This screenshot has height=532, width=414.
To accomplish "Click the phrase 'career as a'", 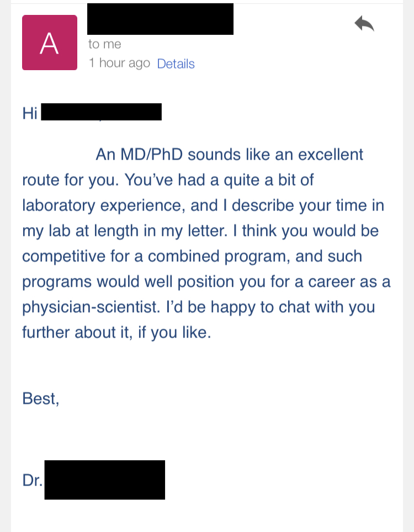I will click(349, 282).
